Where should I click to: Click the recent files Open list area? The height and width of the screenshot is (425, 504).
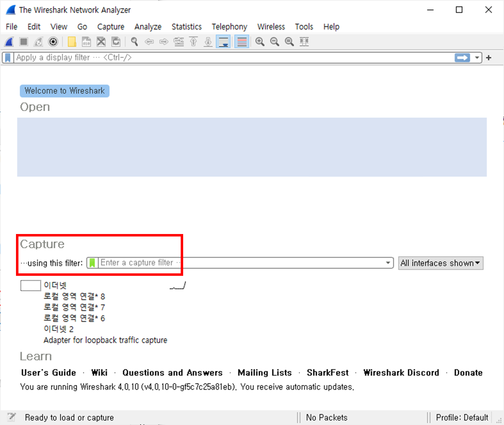coord(252,147)
